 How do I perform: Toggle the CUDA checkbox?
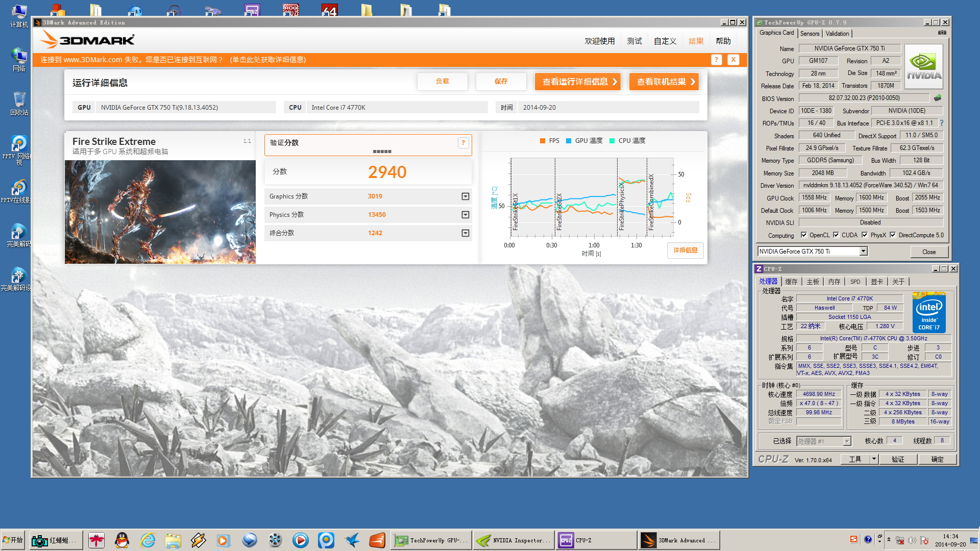pyautogui.click(x=836, y=235)
